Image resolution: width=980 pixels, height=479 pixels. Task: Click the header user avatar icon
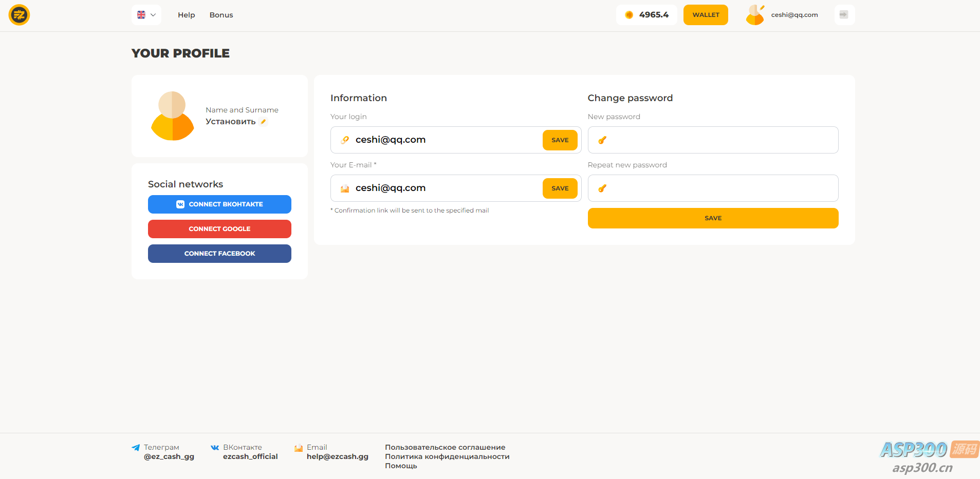[755, 15]
